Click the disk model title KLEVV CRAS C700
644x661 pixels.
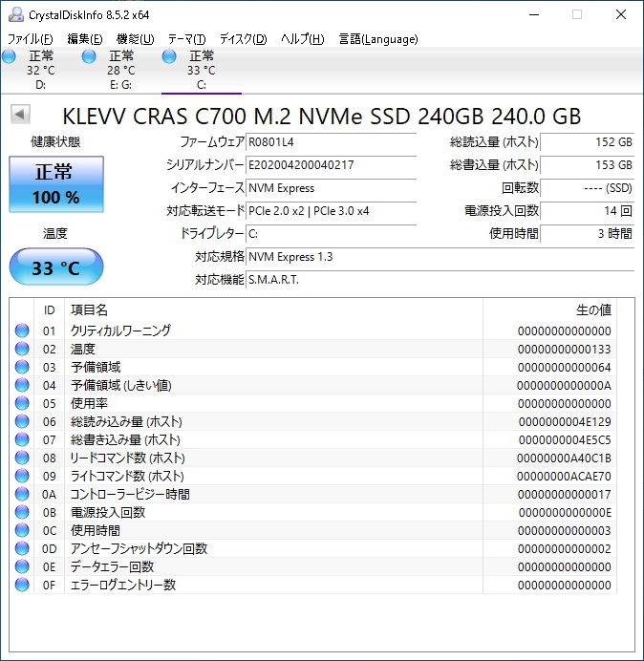tap(322, 117)
